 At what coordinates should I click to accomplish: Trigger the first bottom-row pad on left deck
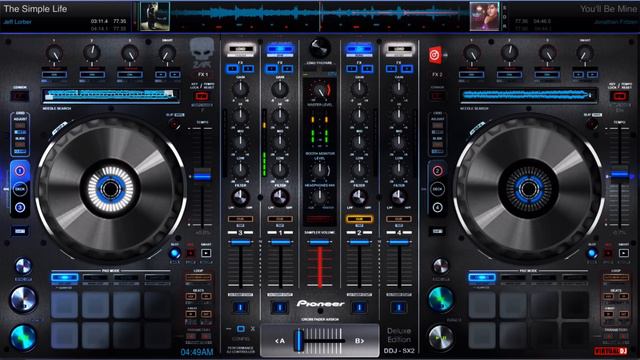(x=64, y=335)
